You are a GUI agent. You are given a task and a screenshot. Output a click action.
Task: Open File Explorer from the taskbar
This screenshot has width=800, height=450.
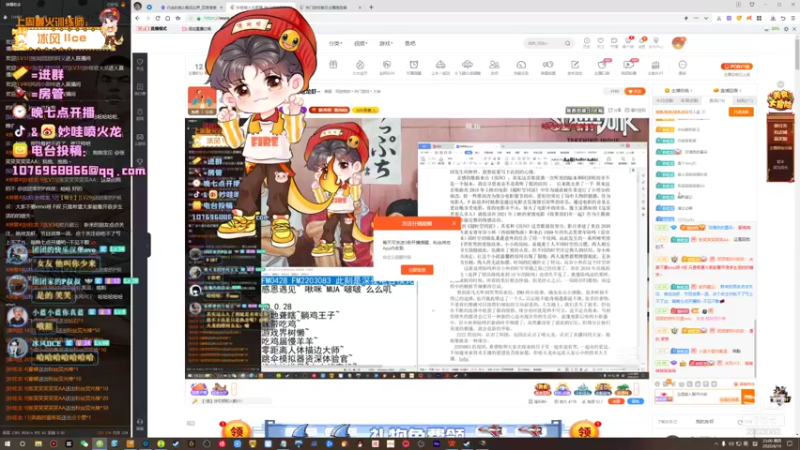[38, 444]
